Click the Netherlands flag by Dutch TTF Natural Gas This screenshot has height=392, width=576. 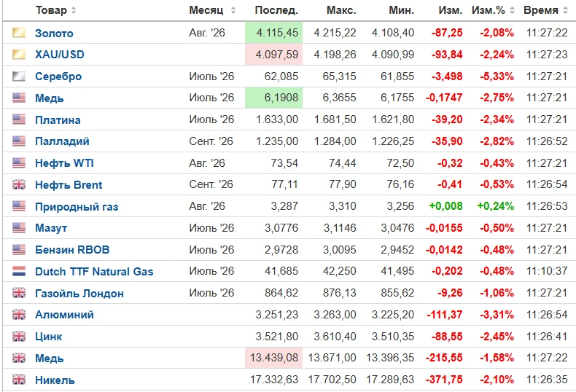[19, 271]
